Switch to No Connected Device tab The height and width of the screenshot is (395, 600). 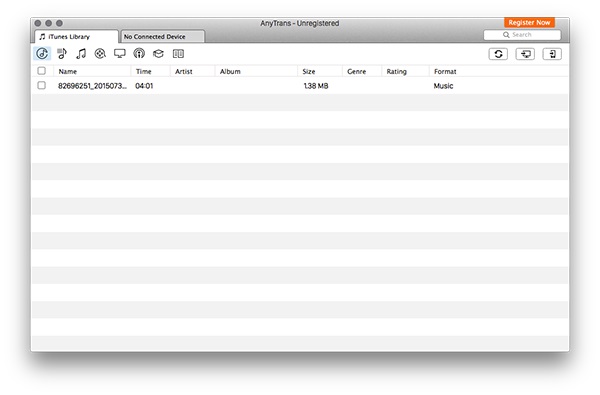[x=163, y=37]
